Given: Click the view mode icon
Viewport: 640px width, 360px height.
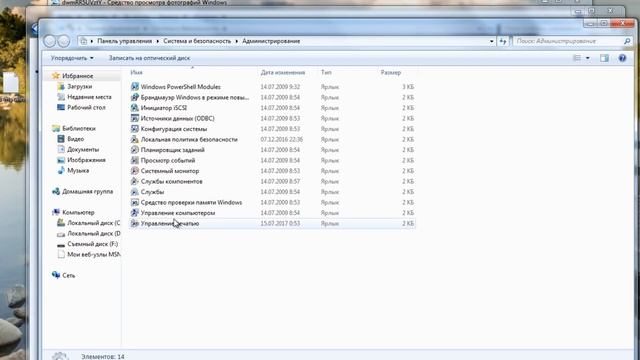Looking at the screenshot, I should [577, 58].
